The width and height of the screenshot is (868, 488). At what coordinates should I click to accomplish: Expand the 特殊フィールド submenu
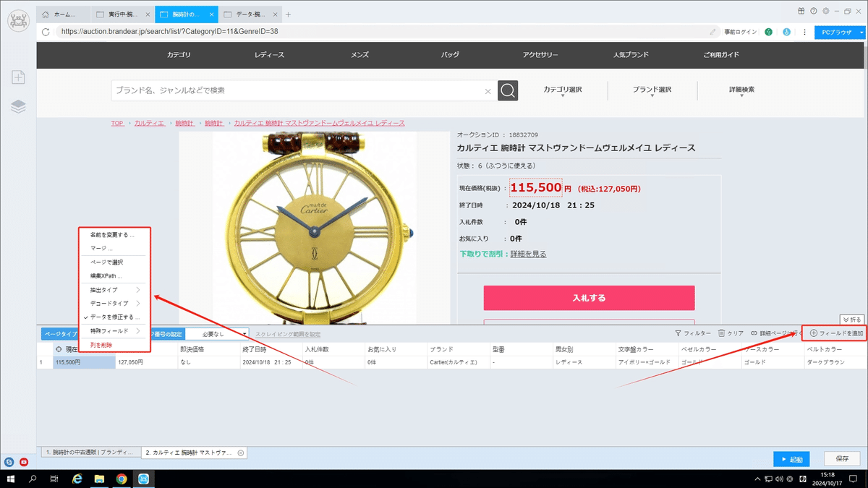click(x=114, y=331)
